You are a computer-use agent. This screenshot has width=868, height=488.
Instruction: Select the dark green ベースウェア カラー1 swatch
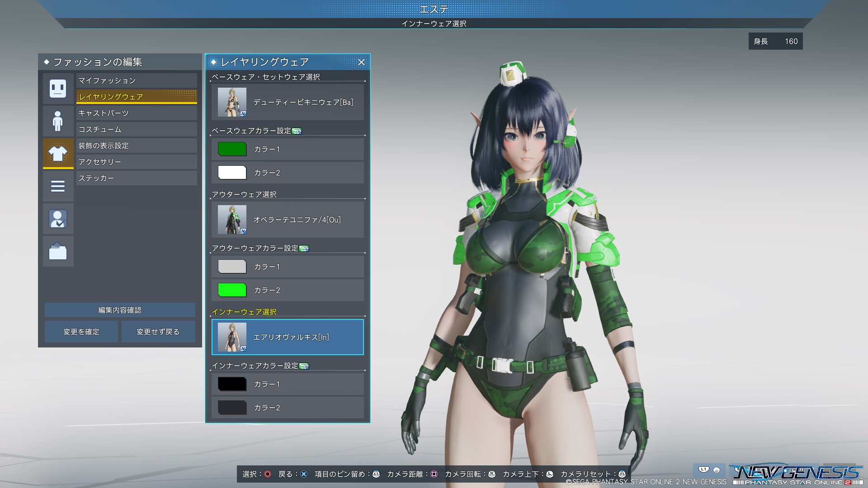(x=232, y=149)
